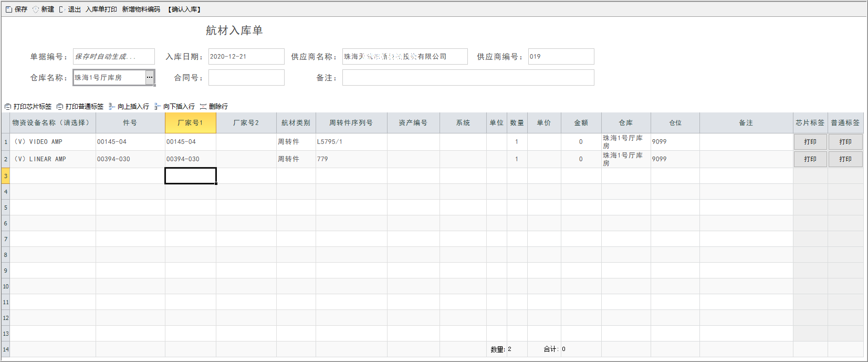The image size is (868, 362).
Task: Click the 备注 header input field
Action: pyautogui.click(x=468, y=77)
